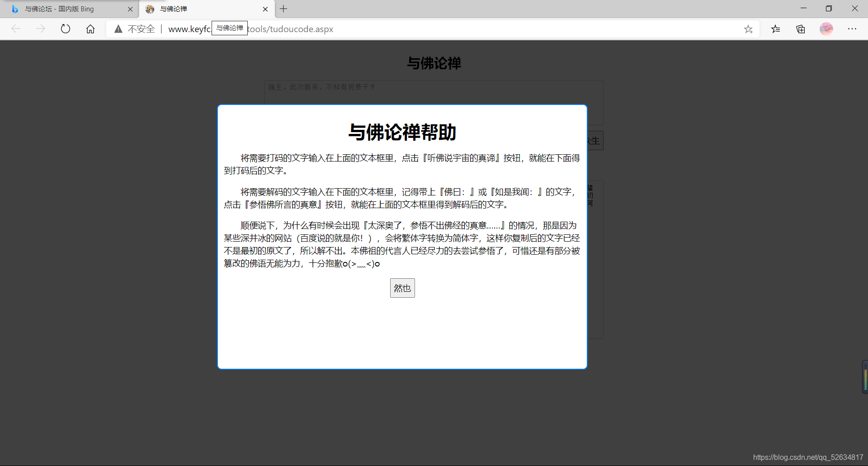Open the Collections panel
Viewport: 868px width, 466px height.
click(801, 29)
